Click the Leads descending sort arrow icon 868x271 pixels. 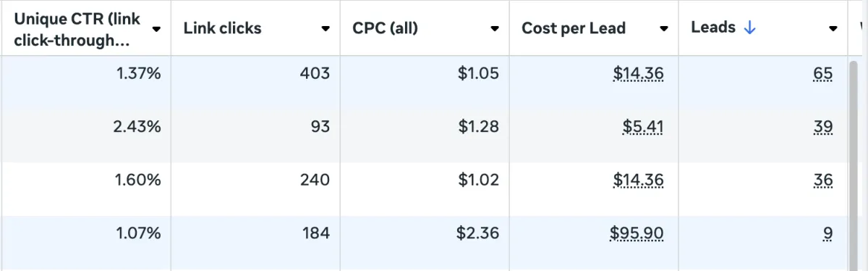pyautogui.click(x=749, y=28)
